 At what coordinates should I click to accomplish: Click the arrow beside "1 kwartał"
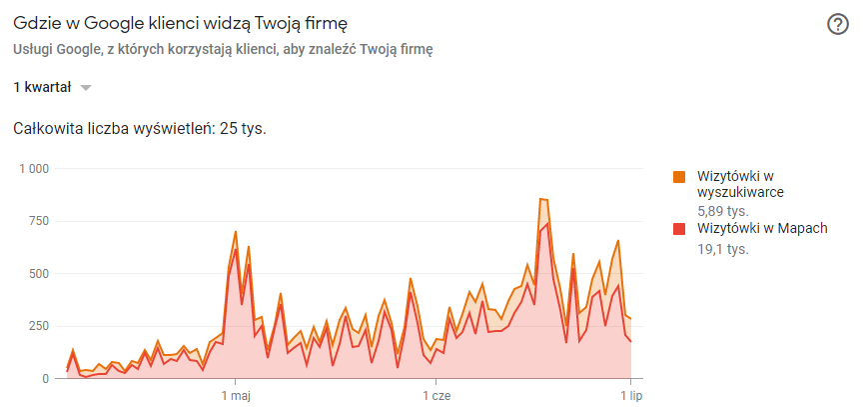click(x=86, y=88)
